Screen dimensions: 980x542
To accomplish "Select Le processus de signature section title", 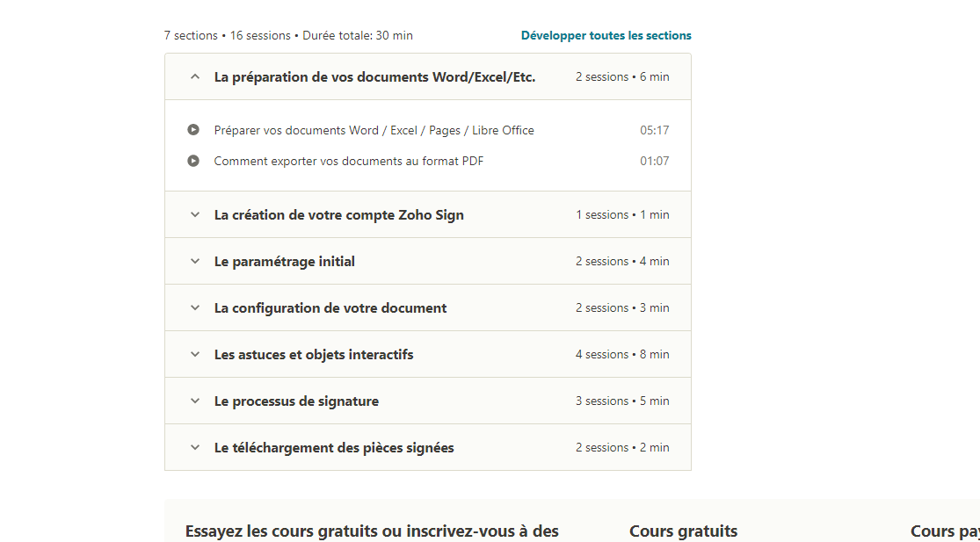I will click(296, 401).
